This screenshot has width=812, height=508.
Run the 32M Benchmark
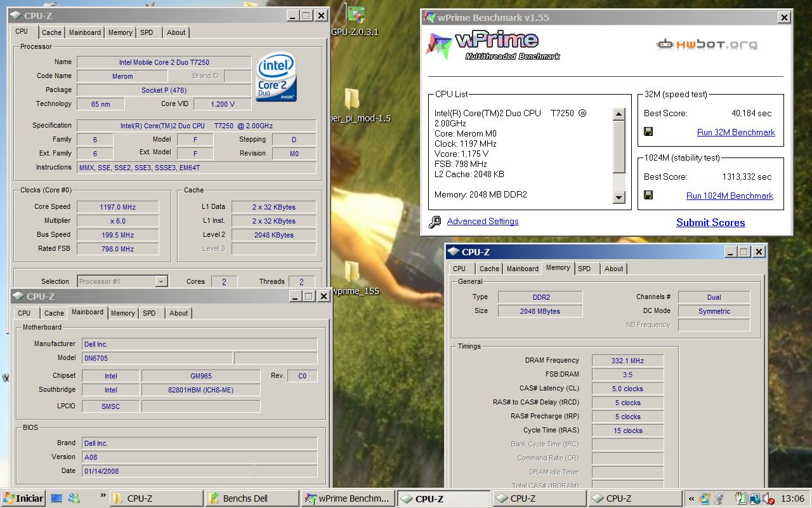point(736,133)
